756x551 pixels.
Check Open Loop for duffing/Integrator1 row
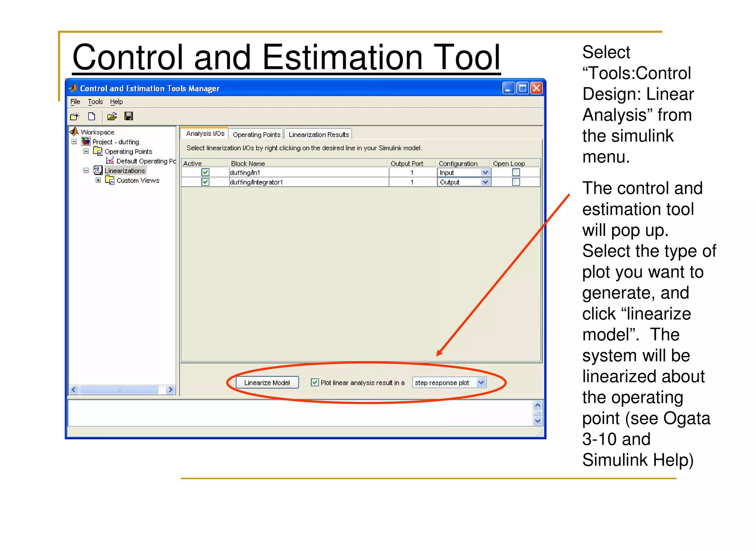pyautogui.click(x=516, y=182)
